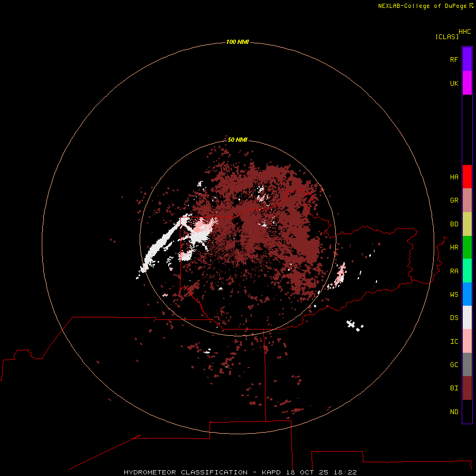The height and width of the screenshot is (476, 476).
Task: Select the yellow BD legend swatch
Action: pos(467,224)
